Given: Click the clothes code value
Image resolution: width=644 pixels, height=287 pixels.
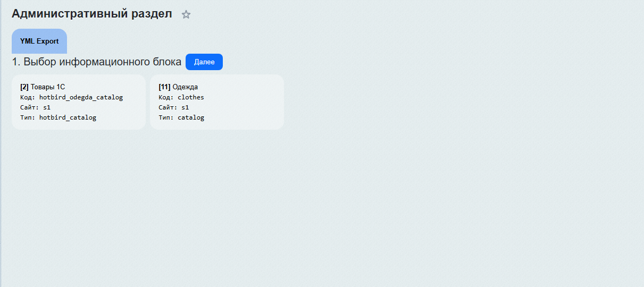Looking at the screenshot, I should [x=191, y=97].
